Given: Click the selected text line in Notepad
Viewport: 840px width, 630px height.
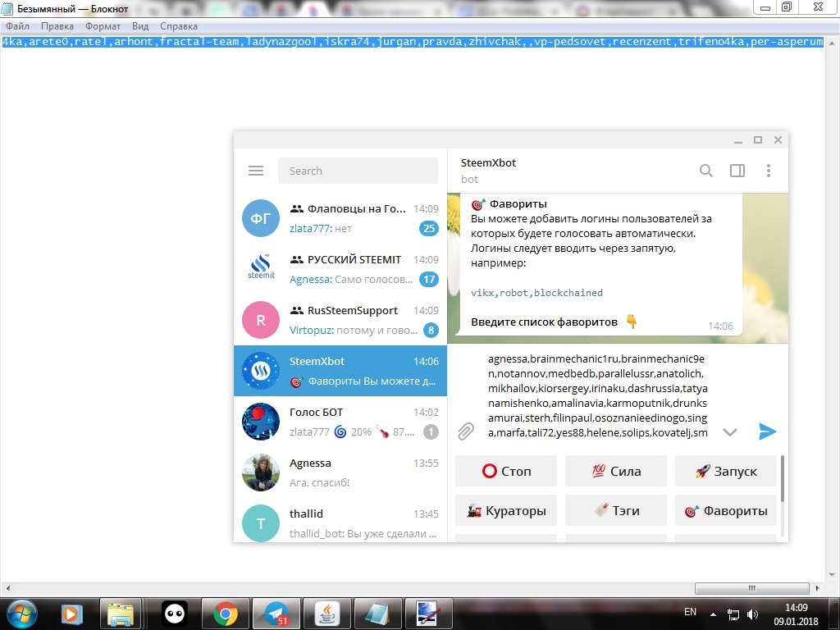Looking at the screenshot, I should (x=413, y=42).
